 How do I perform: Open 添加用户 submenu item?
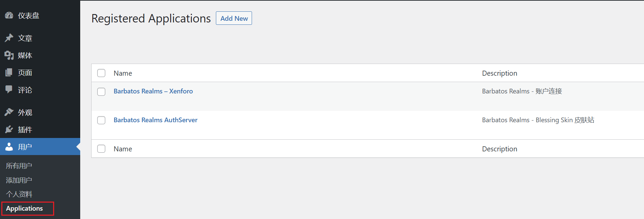[x=19, y=180]
